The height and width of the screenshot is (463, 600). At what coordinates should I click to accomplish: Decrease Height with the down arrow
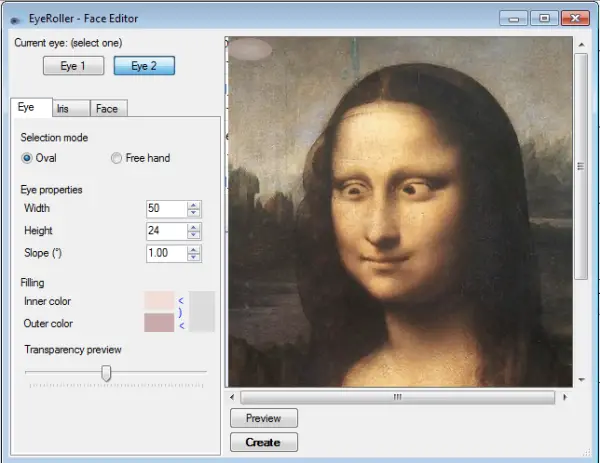pos(194,235)
